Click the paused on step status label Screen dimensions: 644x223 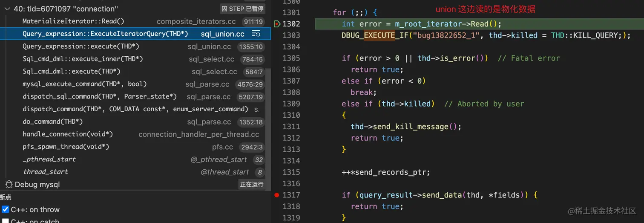(x=243, y=9)
